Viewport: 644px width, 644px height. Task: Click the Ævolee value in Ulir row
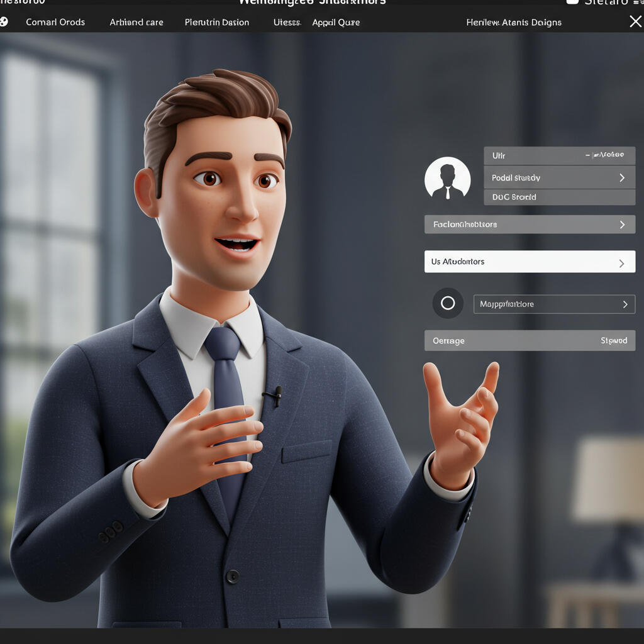[x=605, y=155]
